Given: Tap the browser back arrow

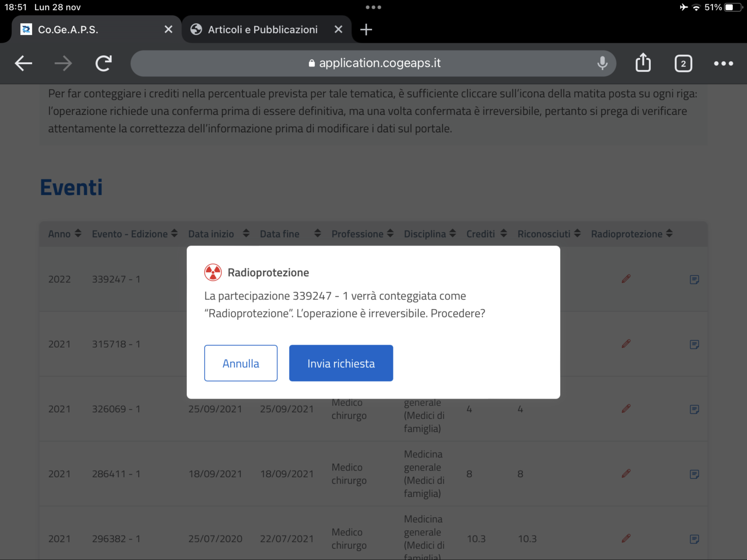Looking at the screenshot, I should point(23,63).
